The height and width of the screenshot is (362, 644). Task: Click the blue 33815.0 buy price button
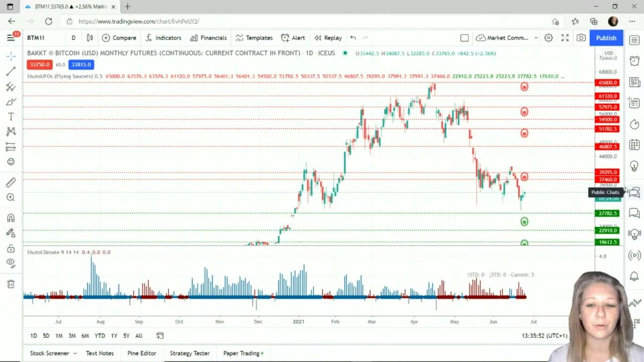click(x=81, y=64)
